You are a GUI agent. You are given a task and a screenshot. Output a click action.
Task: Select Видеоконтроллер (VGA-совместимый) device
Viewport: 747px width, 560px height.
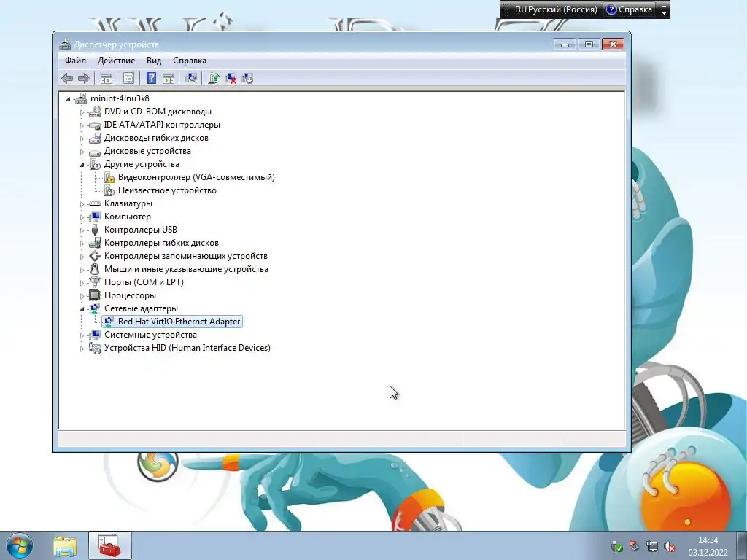point(196,177)
